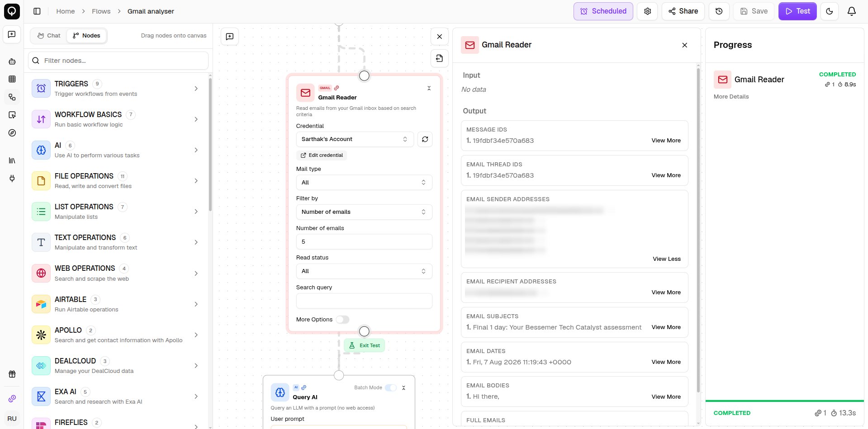Viewport: 868px width, 429px height.
Task: Click the Query AI node brain icon
Action: (280, 392)
